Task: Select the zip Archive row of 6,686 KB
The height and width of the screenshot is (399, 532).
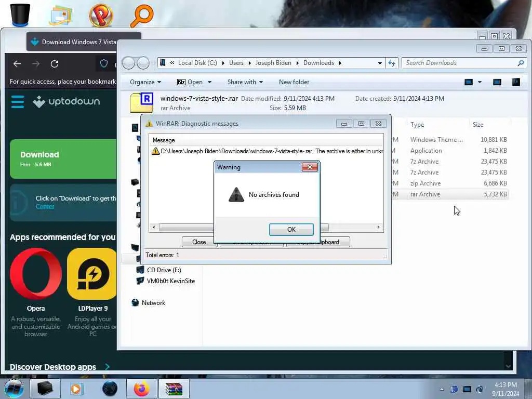Action: pyautogui.click(x=450, y=183)
